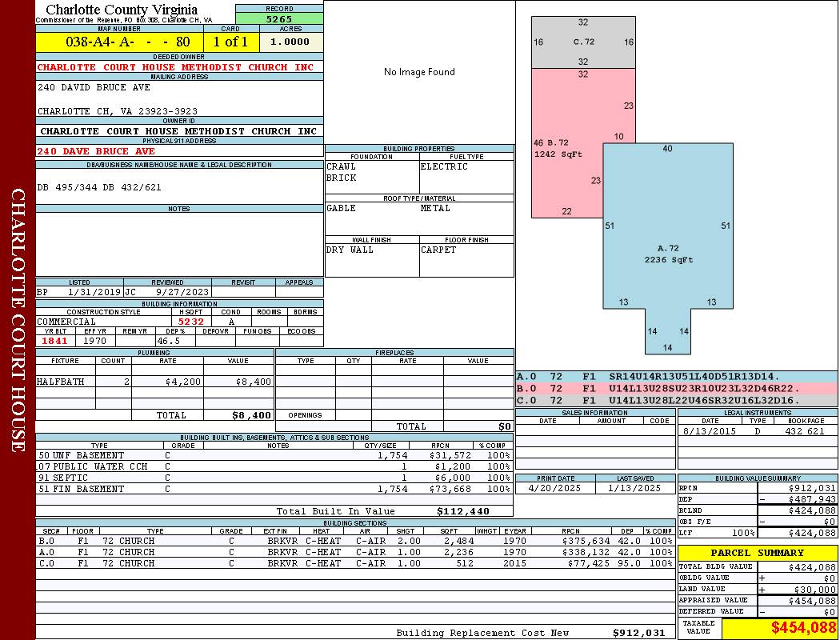Click foundation value CRAWL BRICK

point(342,172)
